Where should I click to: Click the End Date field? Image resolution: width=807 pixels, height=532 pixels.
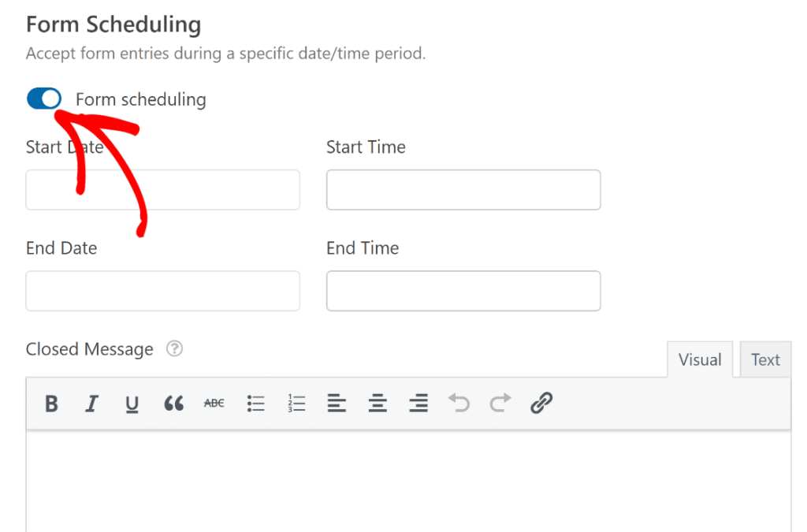pos(162,291)
